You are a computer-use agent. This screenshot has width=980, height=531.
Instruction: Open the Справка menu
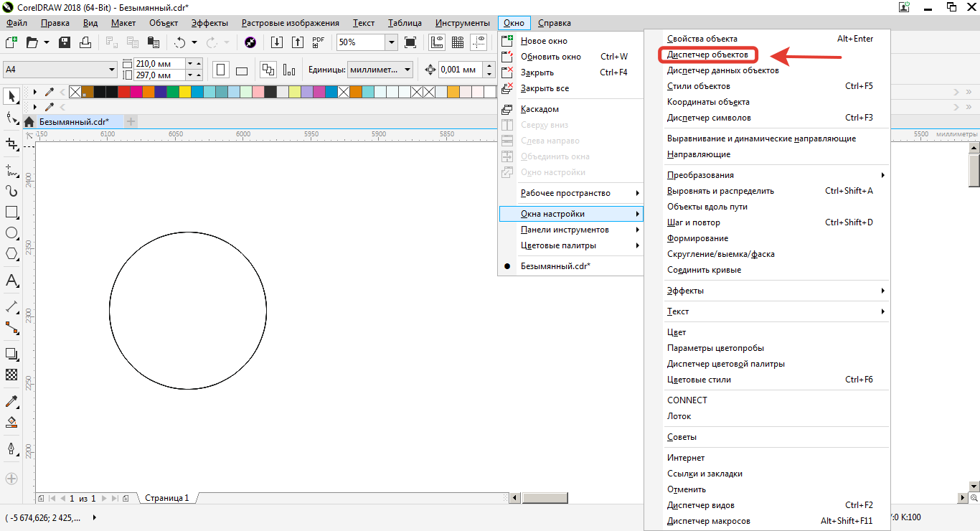coord(554,23)
